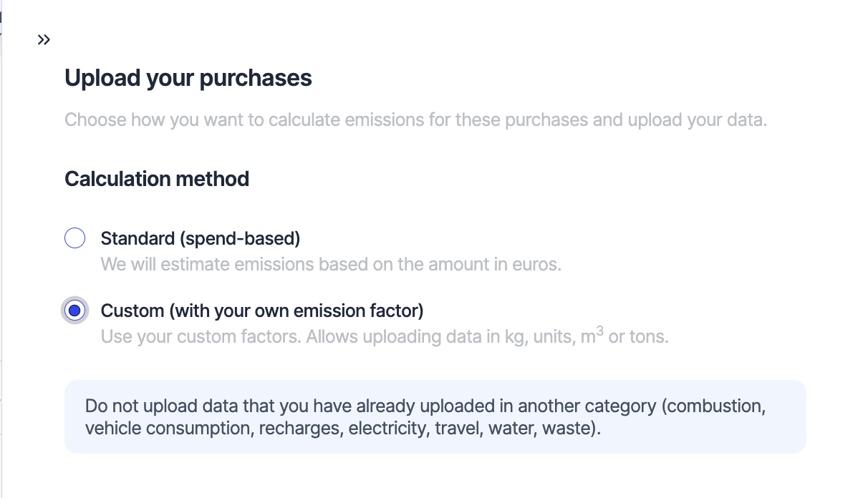The width and height of the screenshot is (868, 498).
Task: Click the Custom (with your own emission factor) label
Action: (261, 311)
